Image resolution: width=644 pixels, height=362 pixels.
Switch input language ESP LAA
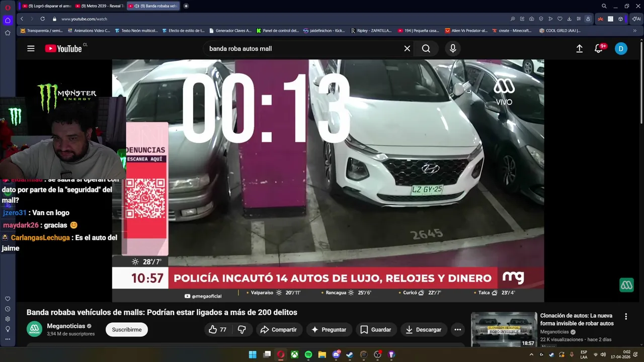tap(584, 354)
